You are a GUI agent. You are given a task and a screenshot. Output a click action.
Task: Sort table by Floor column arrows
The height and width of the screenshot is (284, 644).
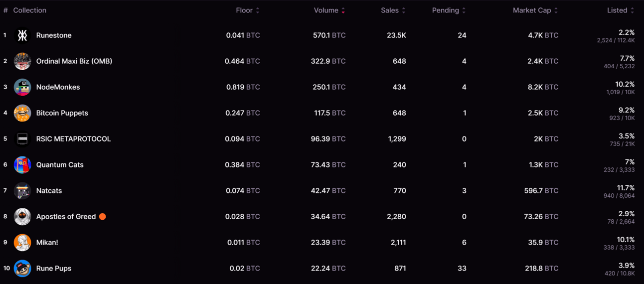(x=258, y=10)
